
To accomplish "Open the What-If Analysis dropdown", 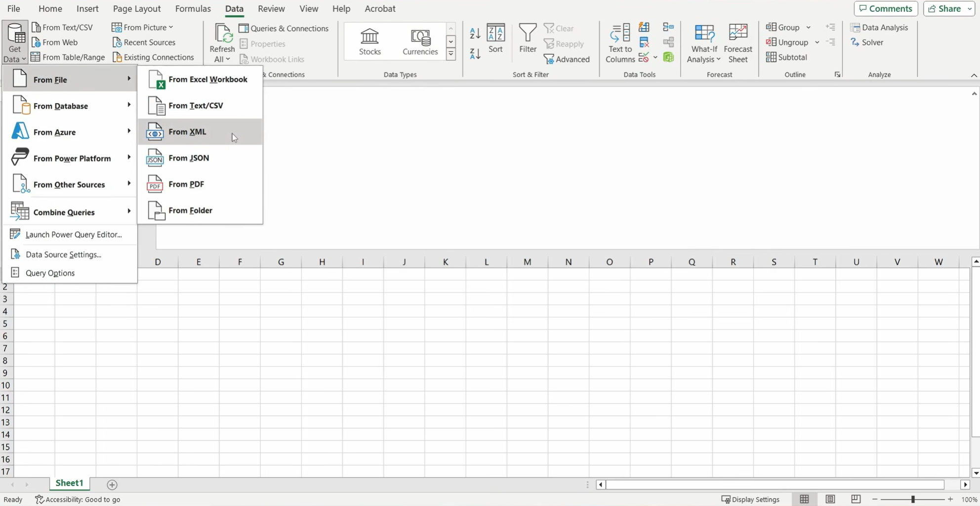I will pyautogui.click(x=704, y=43).
